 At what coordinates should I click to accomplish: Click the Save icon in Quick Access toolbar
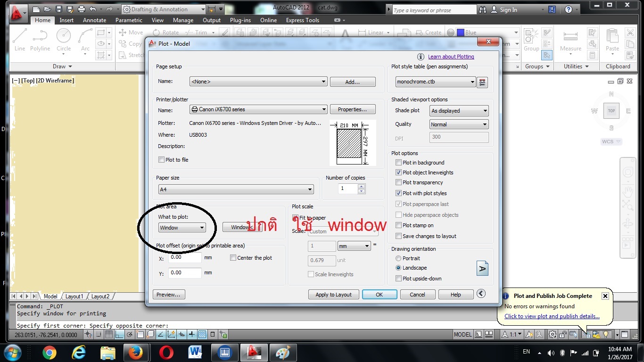pos(59,9)
